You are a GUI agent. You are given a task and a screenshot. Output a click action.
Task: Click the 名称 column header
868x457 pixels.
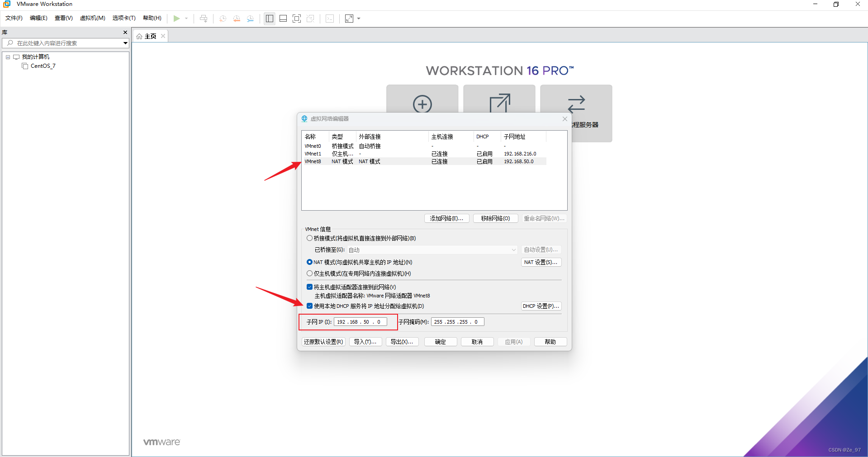coord(315,137)
